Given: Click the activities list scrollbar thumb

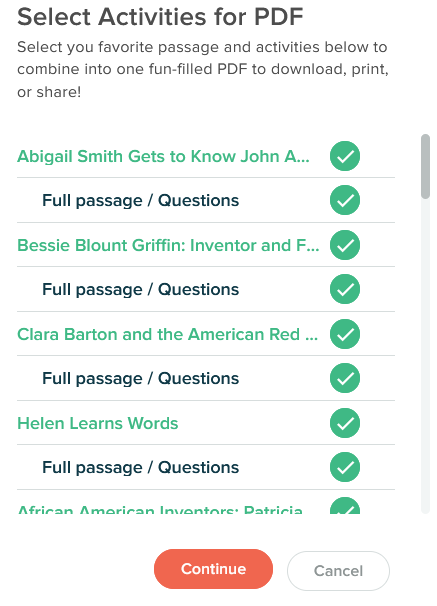Looking at the screenshot, I should (x=425, y=166).
